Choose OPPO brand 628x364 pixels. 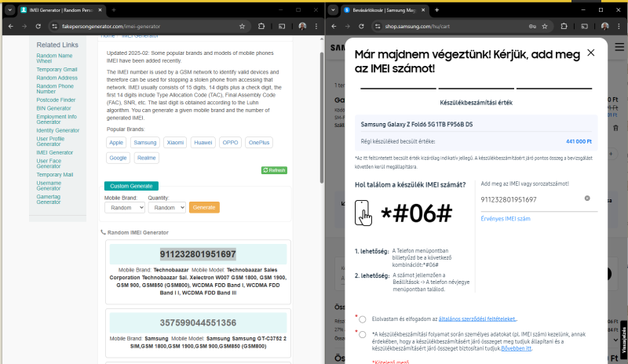click(230, 143)
